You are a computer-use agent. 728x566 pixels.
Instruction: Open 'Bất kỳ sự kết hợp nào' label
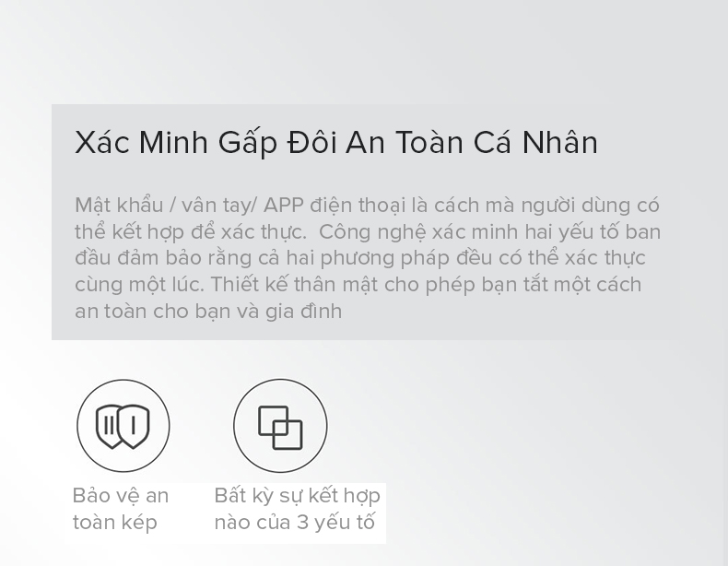(297, 509)
